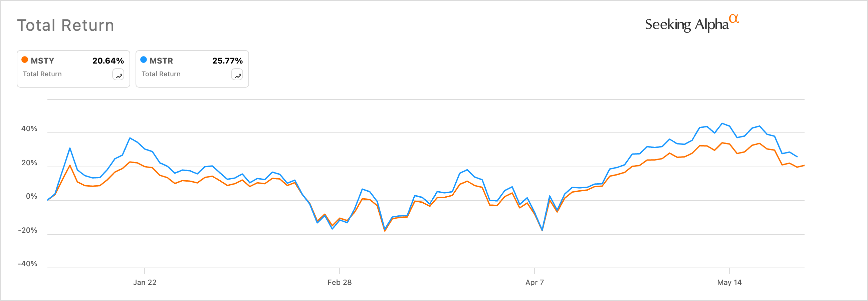
Task: Click Total Return subtitle in MSTR card
Action: coord(161,74)
